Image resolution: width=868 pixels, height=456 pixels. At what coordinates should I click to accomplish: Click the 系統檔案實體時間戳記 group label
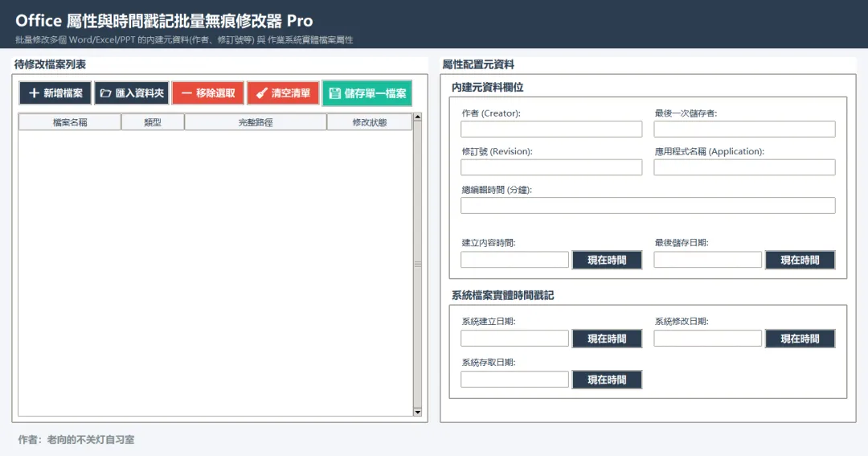[502, 295]
